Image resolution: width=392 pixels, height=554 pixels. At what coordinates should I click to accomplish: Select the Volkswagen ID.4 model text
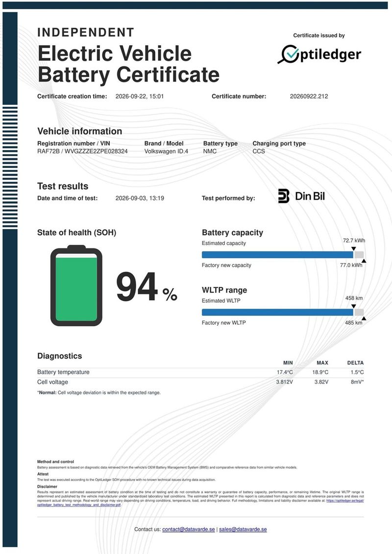click(x=166, y=151)
